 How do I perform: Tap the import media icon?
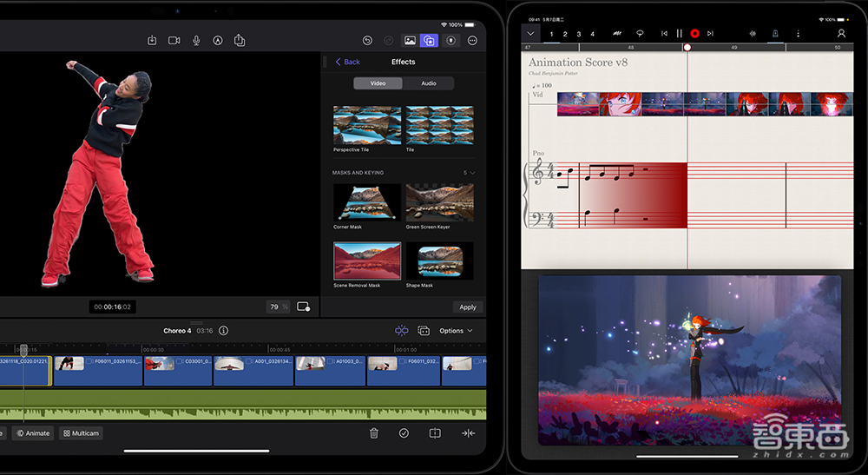[x=152, y=40]
